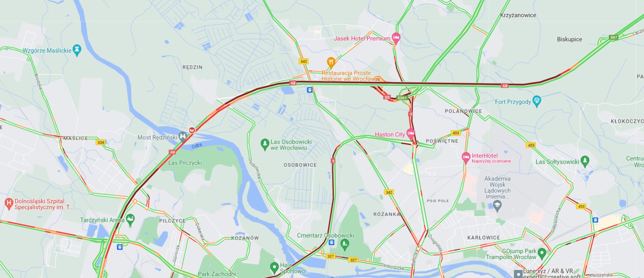644x278 pixels.
Task: Click the Most Rędziński bridge landmark icon
Action: click(182, 137)
